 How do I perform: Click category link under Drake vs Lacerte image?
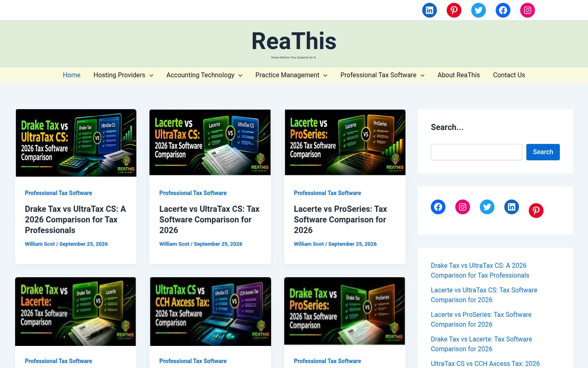[x=58, y=361]
